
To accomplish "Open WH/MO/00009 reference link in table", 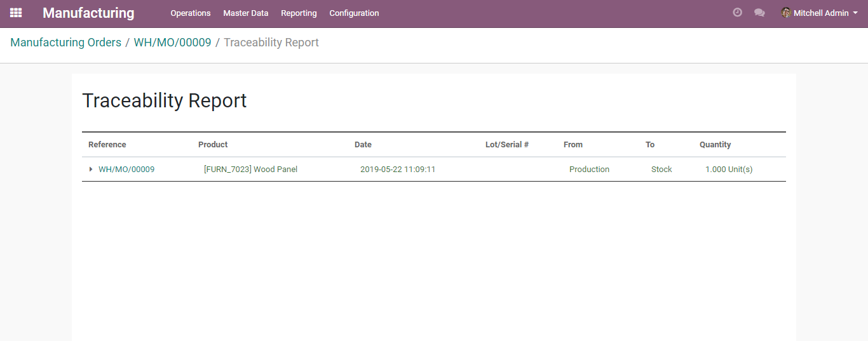I will (126, 170).
